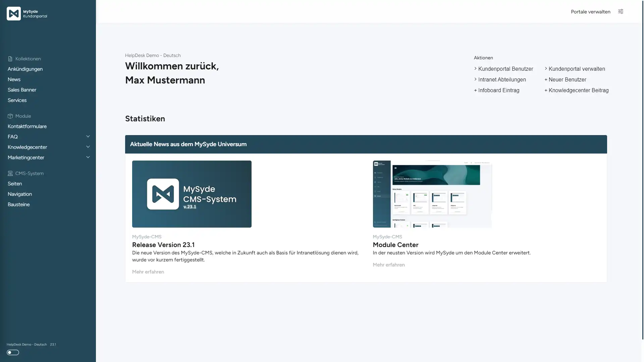Expand the Marketingcenter submenu chevron

[88, 157]
